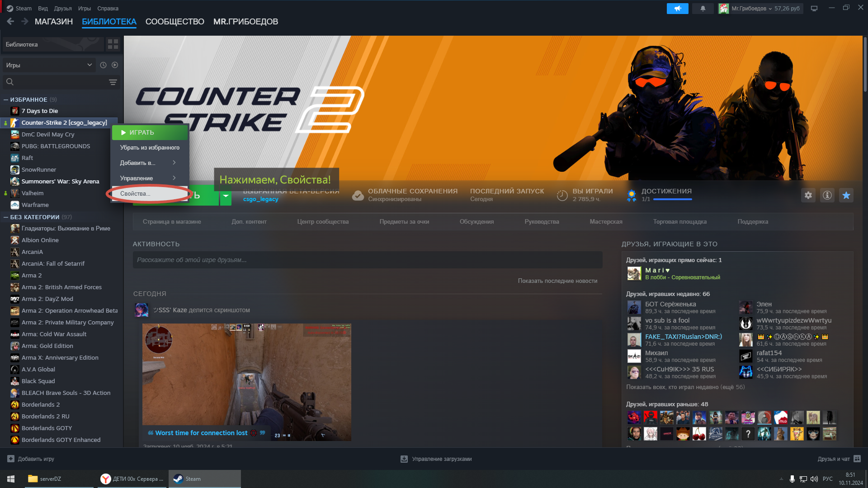Toggle library grid view icon
The image size is (868, 488).
tap(113, 44)
